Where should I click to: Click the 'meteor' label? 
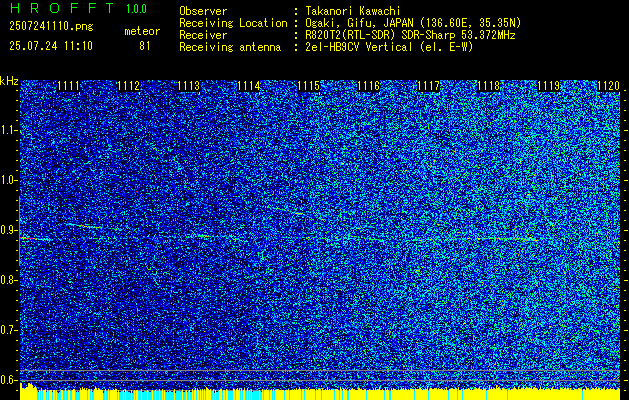tap(142, 31)
